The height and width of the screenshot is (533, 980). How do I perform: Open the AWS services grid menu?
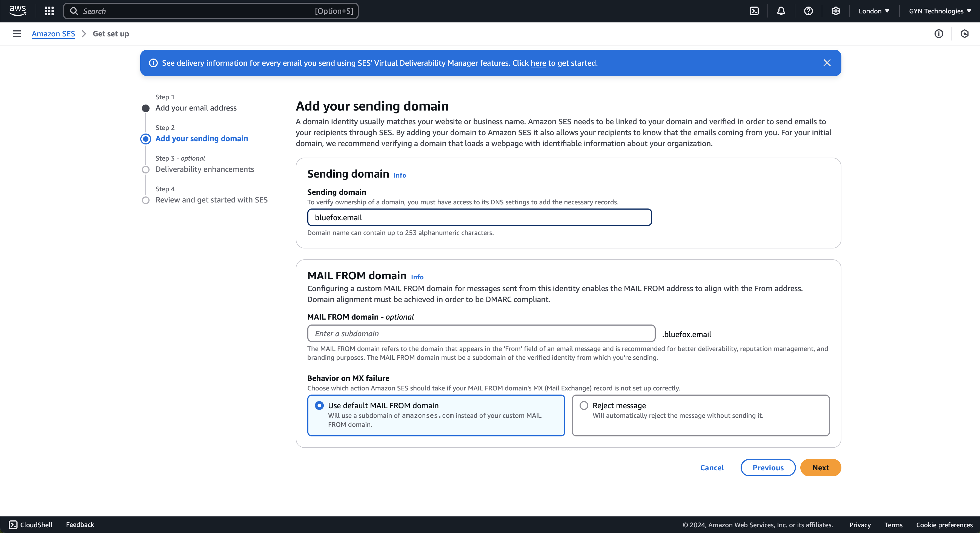coord(49,11)
